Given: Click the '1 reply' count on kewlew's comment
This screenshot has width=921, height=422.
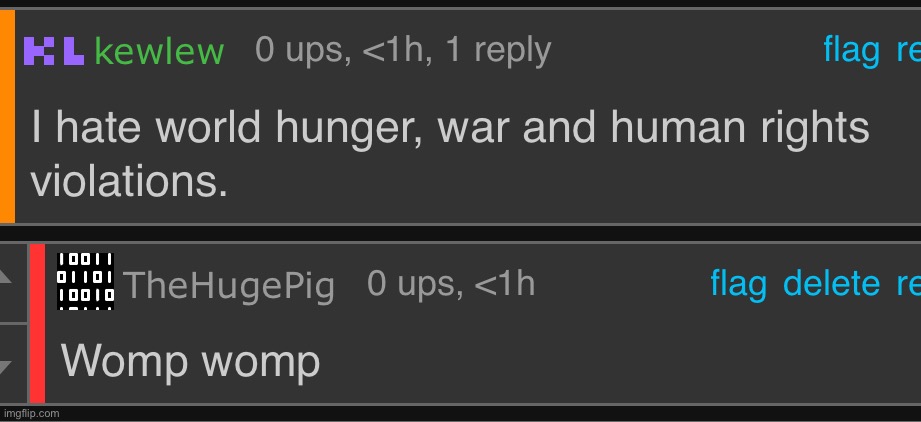Looking at the screenshot, I should [x=498, y=51].
